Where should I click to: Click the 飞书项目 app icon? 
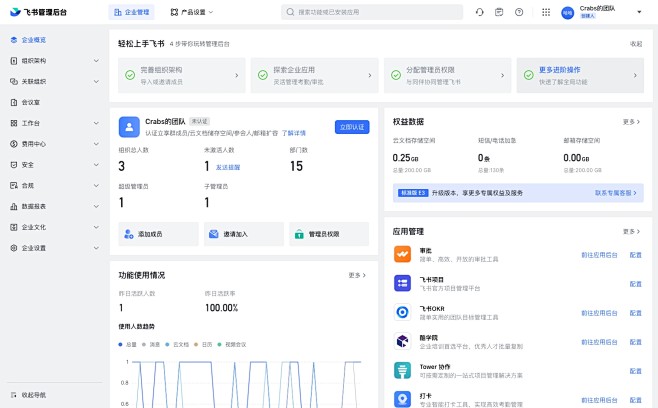point(402,283)
